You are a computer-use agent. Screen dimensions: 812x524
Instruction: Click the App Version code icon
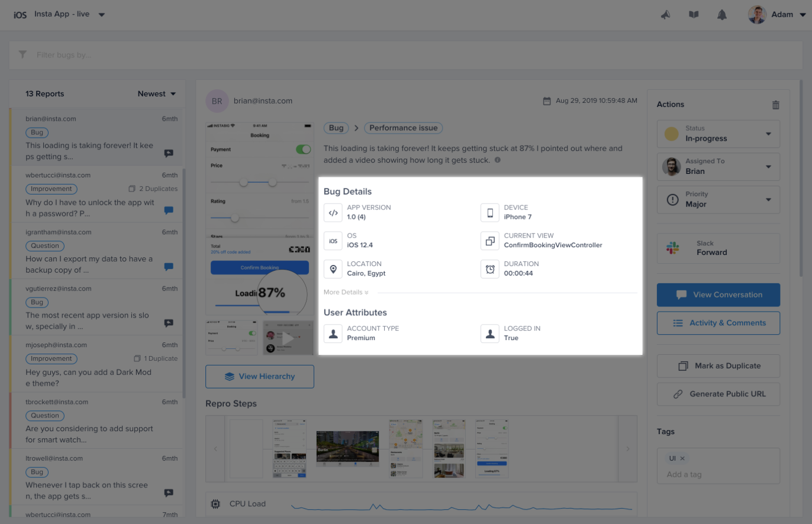pos(333,212)
